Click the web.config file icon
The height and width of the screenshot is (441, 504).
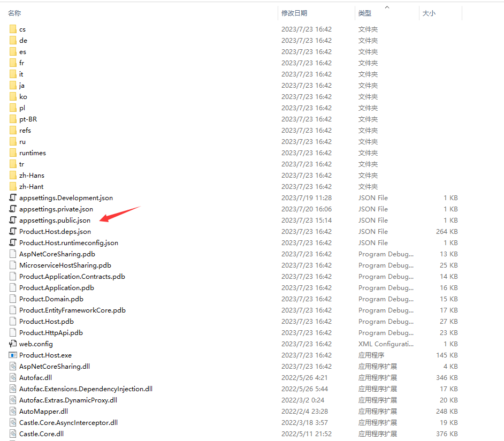pos(13,344)
